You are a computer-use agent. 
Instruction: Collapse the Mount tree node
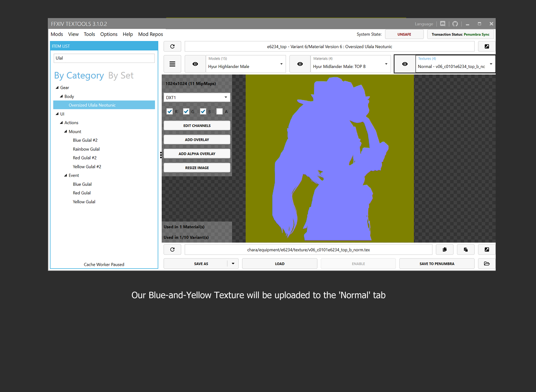pos(66,131)
